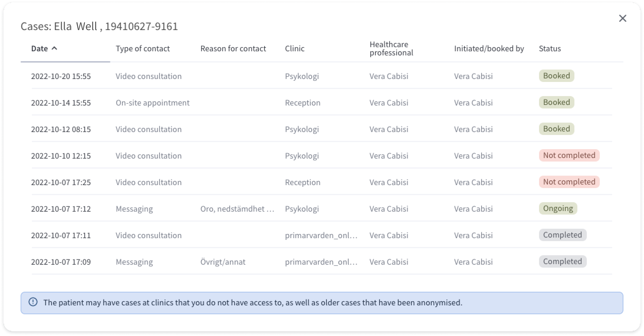
Task: Sort by Type of contact column
Action: tap(143, 49)
